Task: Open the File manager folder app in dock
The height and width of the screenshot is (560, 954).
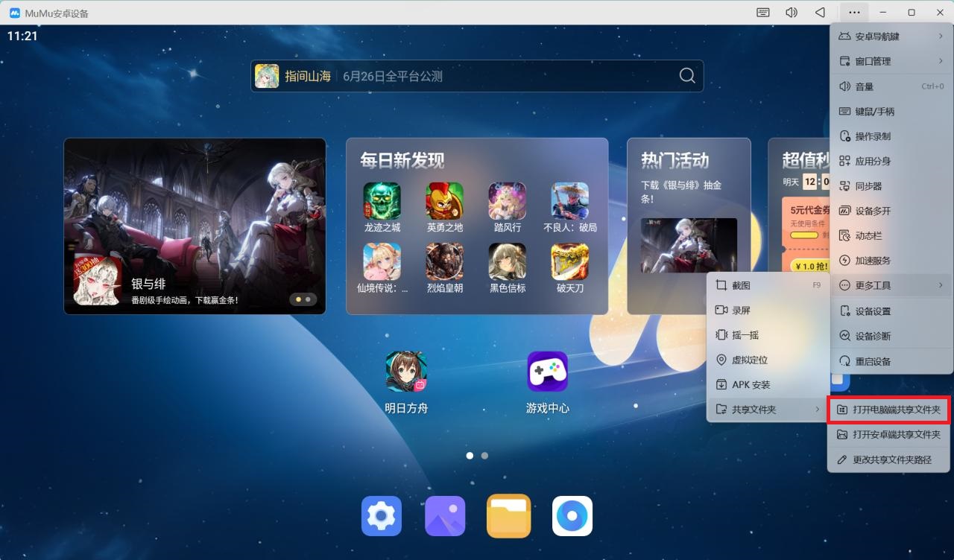Action: 508,516
